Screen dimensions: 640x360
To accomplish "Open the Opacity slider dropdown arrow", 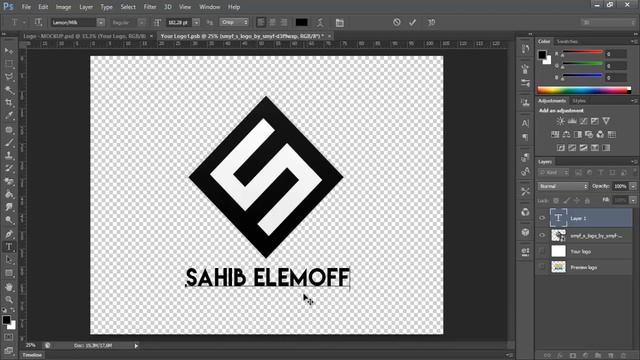I will click(633, 186).
